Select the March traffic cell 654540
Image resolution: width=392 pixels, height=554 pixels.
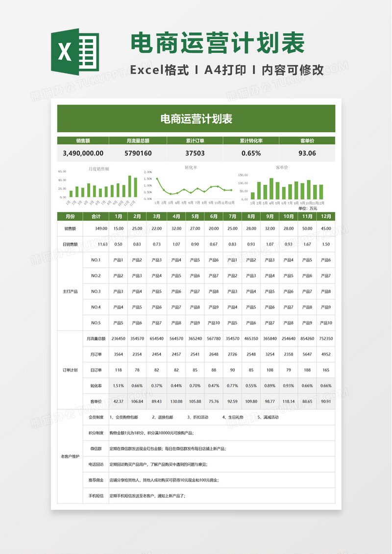click(x=156, y=338)
